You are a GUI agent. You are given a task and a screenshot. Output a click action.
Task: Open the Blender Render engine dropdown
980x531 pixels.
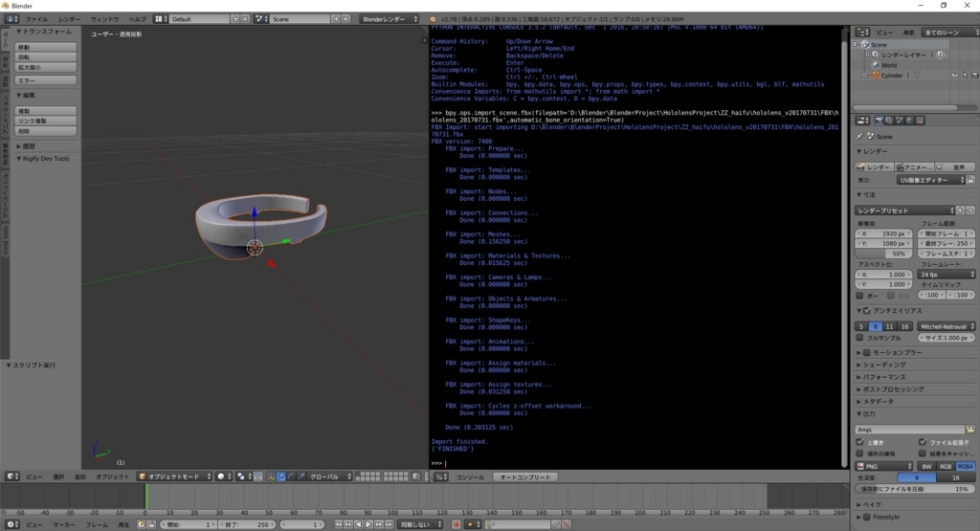[389, 19]
